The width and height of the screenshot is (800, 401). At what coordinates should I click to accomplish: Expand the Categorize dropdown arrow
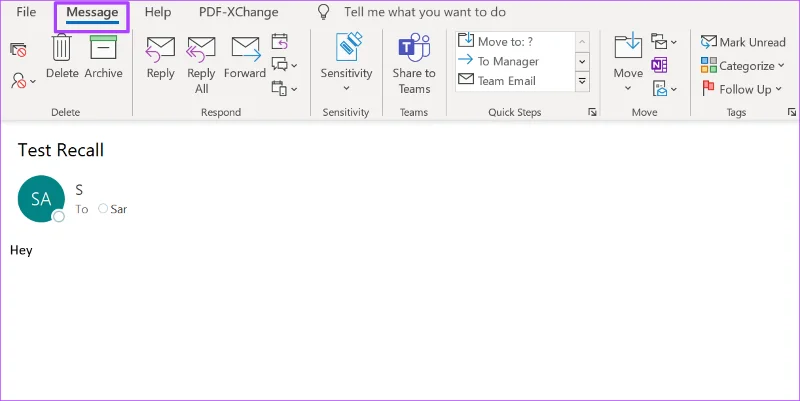[781, 65]
